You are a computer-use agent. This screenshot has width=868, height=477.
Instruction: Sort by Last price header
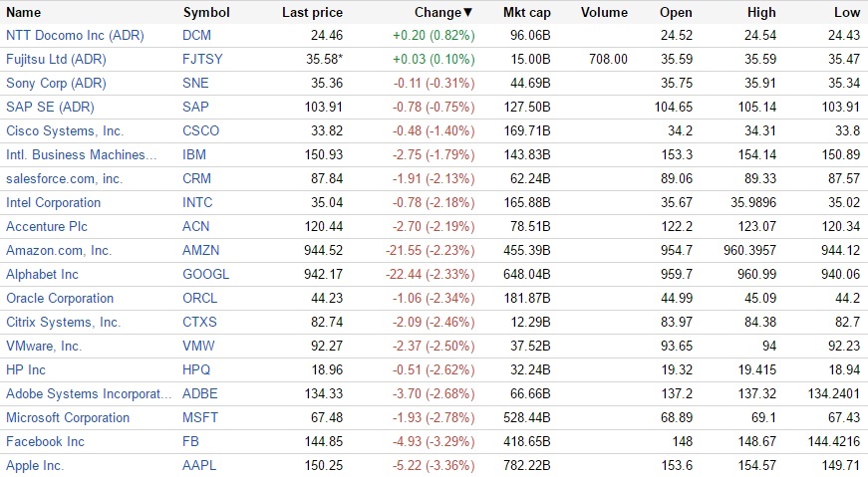pyautogui.click(x=312, y=13)
